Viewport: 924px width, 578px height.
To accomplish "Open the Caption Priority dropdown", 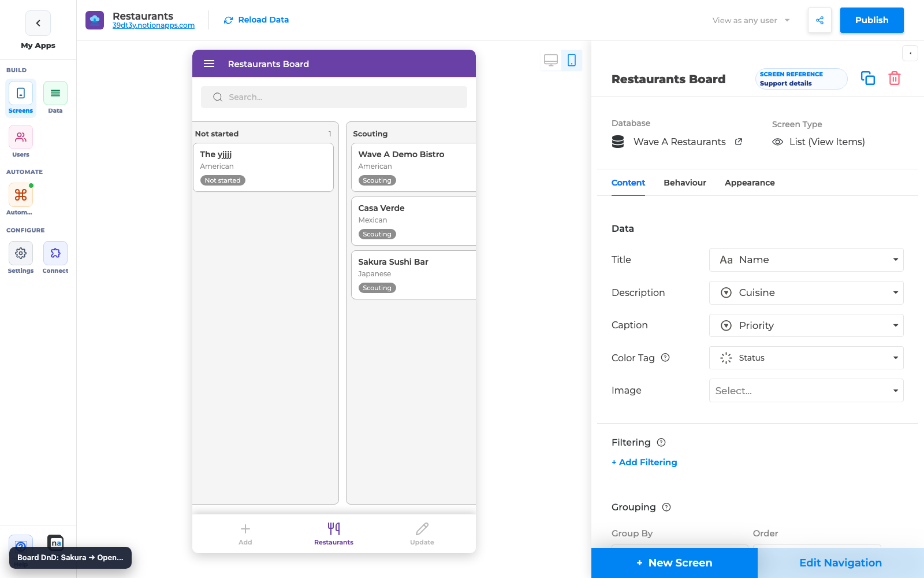I will coord(806,325).
